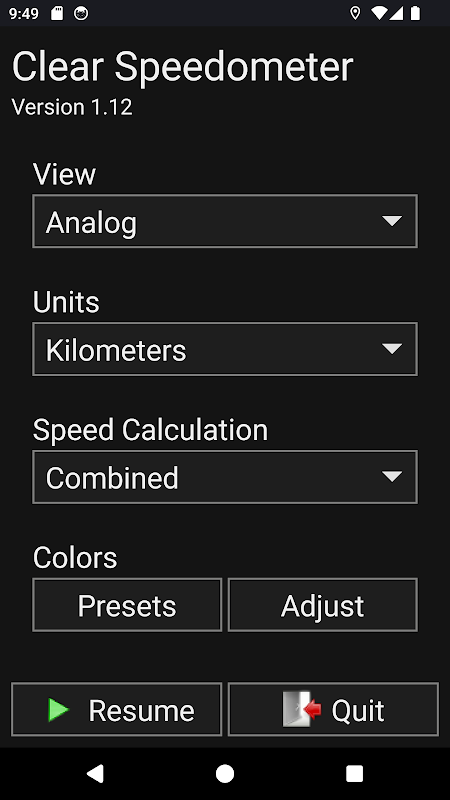
Task: Open the Adjust colors button
Action: pyautogui.click(x=323, y=605)
